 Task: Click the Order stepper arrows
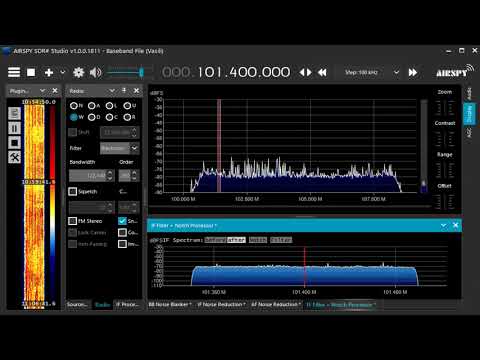[x=134, y=175]
